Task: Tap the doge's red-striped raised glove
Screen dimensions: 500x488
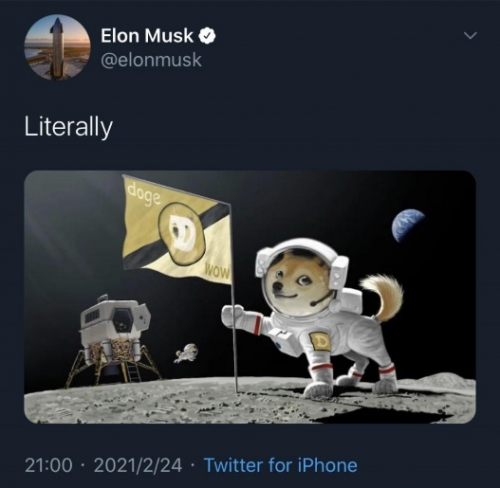Action: [x=235, y=316]
